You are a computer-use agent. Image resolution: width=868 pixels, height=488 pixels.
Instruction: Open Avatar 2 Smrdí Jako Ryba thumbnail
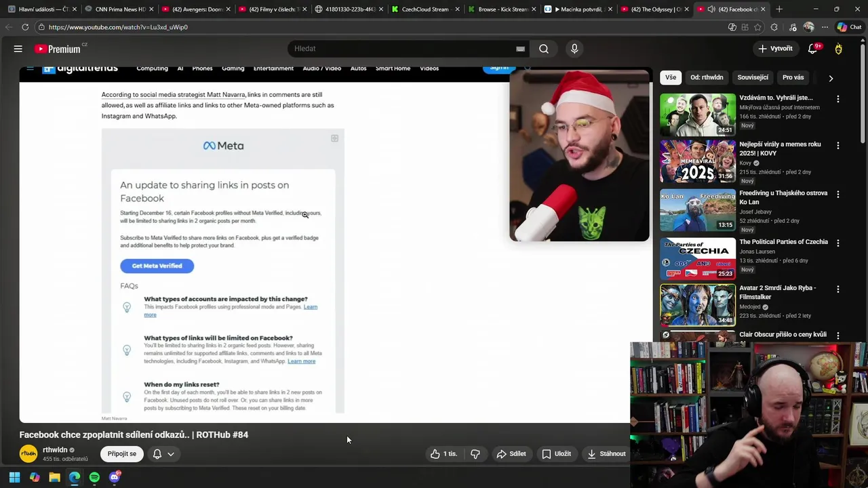698,305
